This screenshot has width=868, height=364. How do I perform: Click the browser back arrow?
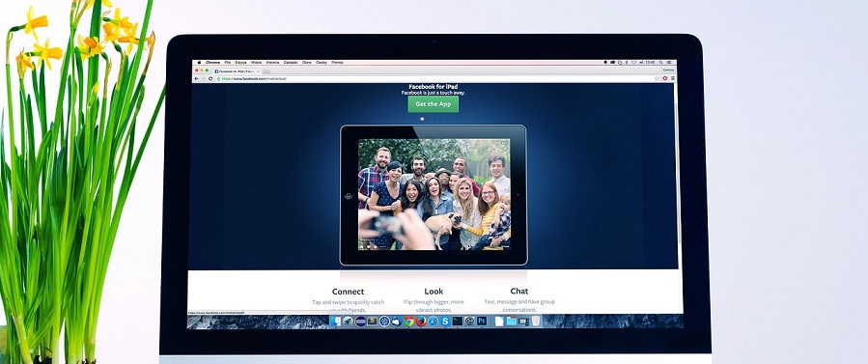196,78
